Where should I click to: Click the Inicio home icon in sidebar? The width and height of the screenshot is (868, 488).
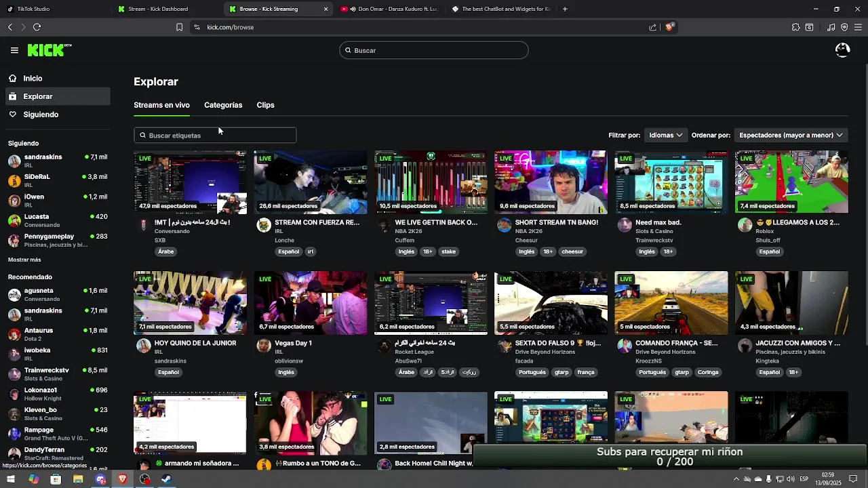[x=12, y=79]
